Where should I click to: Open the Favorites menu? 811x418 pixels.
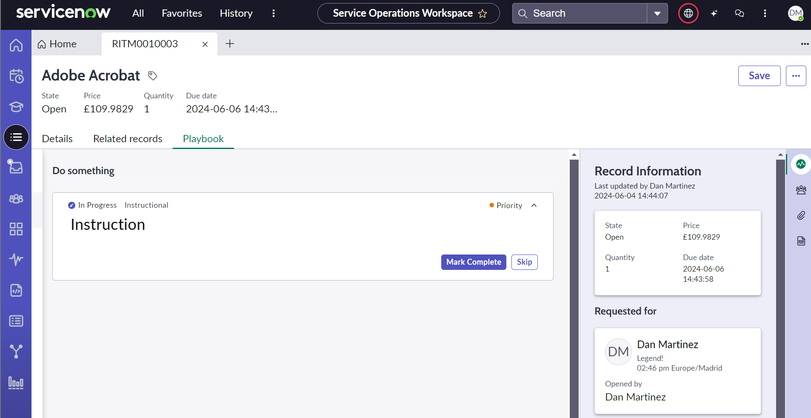pyautogui.click(x=182, y=13)
